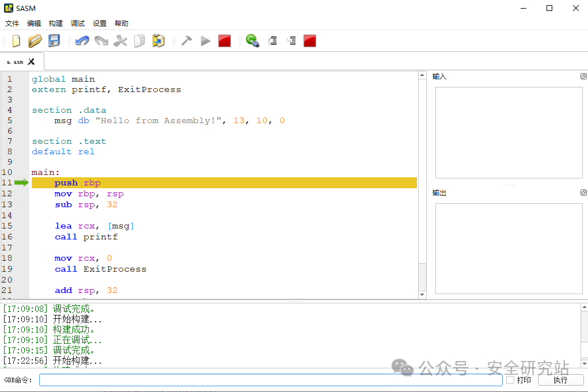Run the program with the play icon

click(x=205, y=41)
